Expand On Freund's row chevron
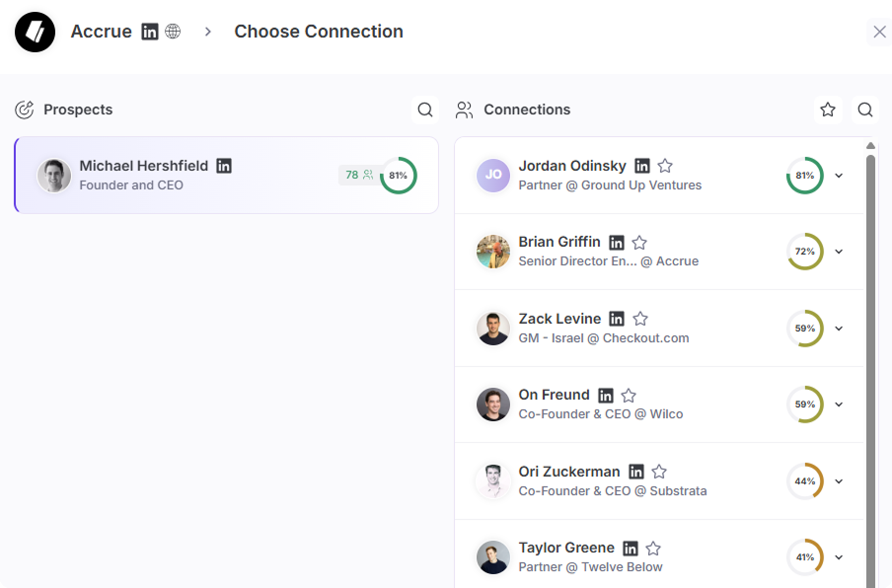Screen dimensions: 892x588 pos(839,404)
